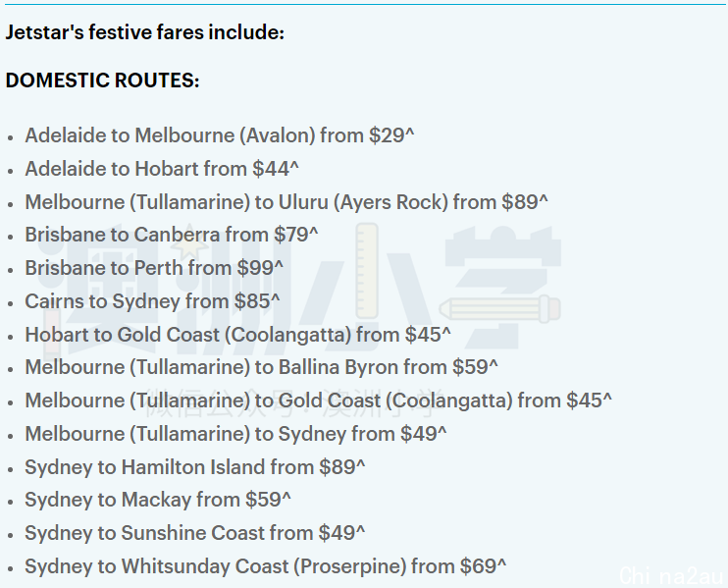Select Brisbane to Canberra from $79 item
This screenshot has height=588, width=728.
coord(172,235)
